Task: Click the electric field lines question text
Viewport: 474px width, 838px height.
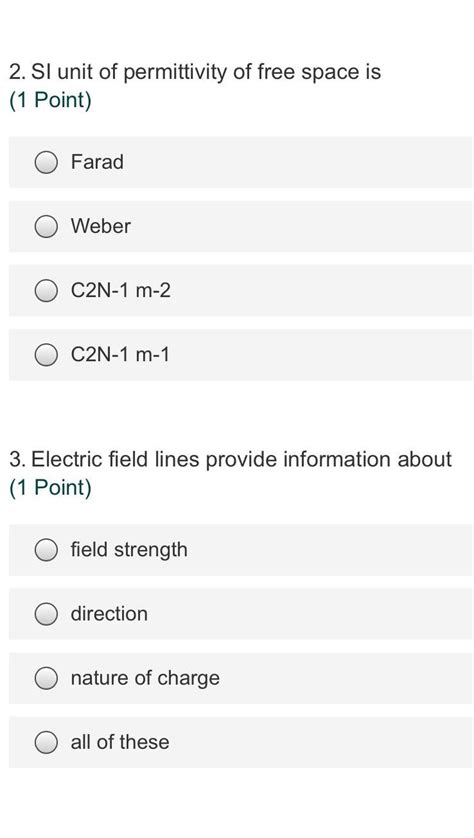Action: point(230,459)
